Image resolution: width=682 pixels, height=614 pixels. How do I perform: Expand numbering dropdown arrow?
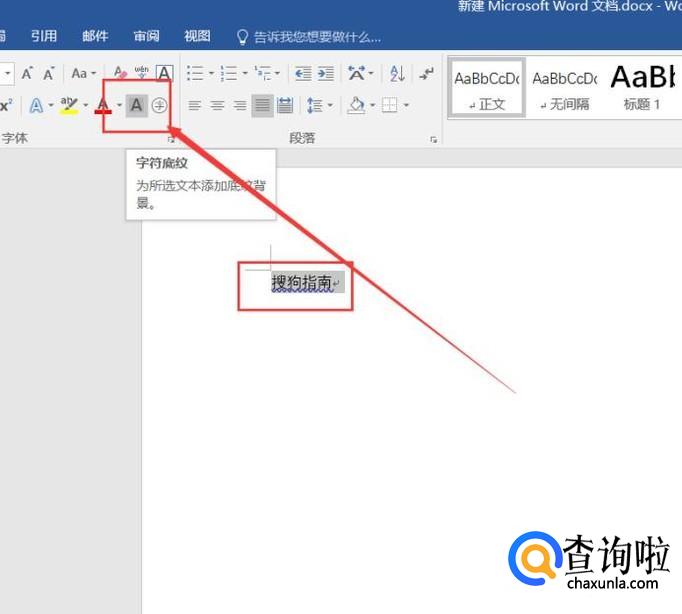pyautogui.click(x=245, y=73)
